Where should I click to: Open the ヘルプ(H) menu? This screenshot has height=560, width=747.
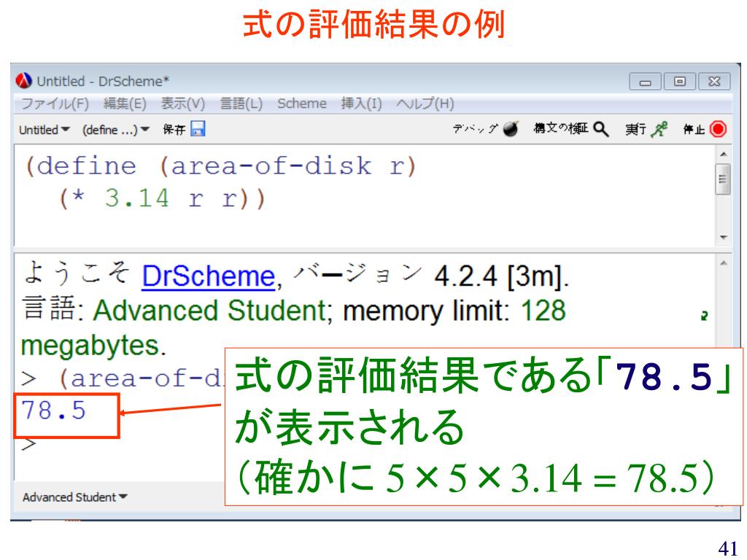click(425, 104)
